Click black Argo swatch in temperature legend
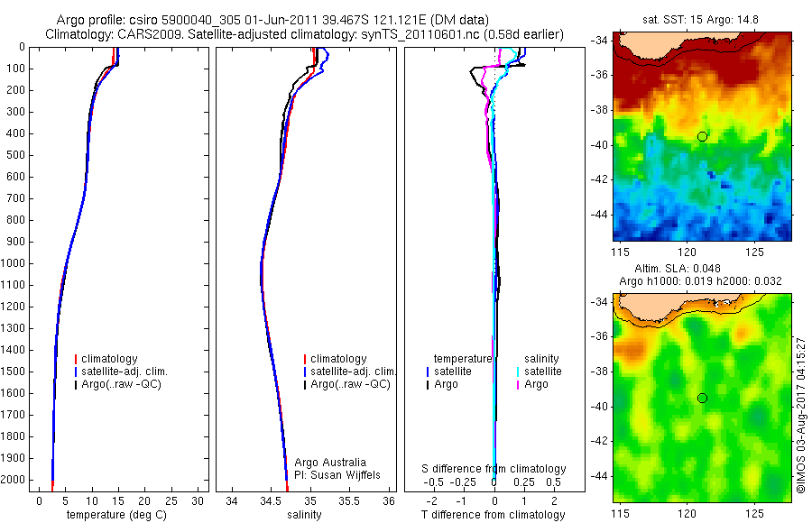 (x=76, y=384)
